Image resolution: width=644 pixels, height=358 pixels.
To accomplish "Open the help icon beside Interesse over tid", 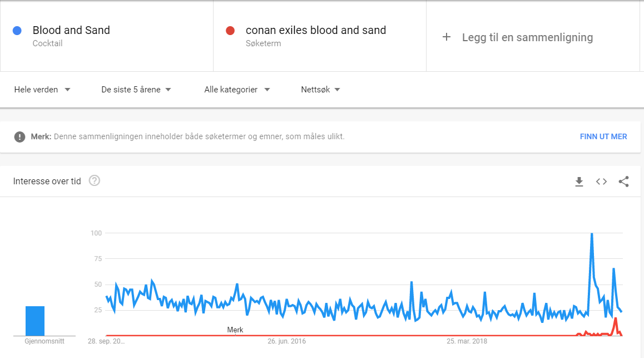I will (95, 181).
